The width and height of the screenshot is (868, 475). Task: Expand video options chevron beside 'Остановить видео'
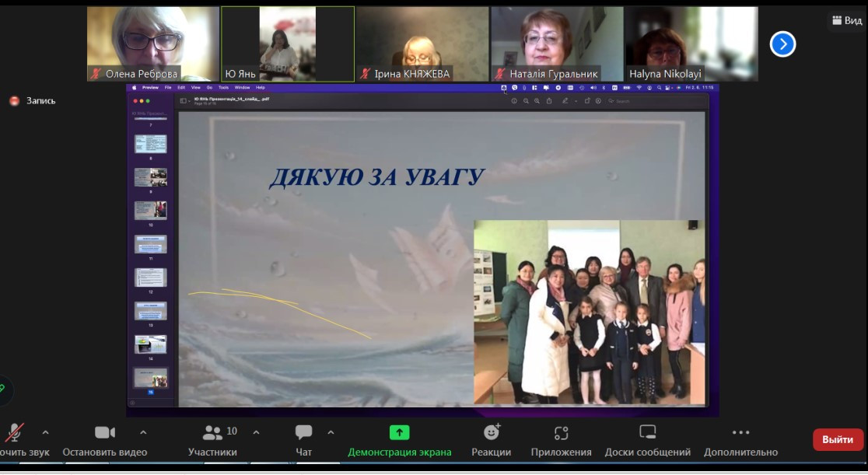point(143,432)
